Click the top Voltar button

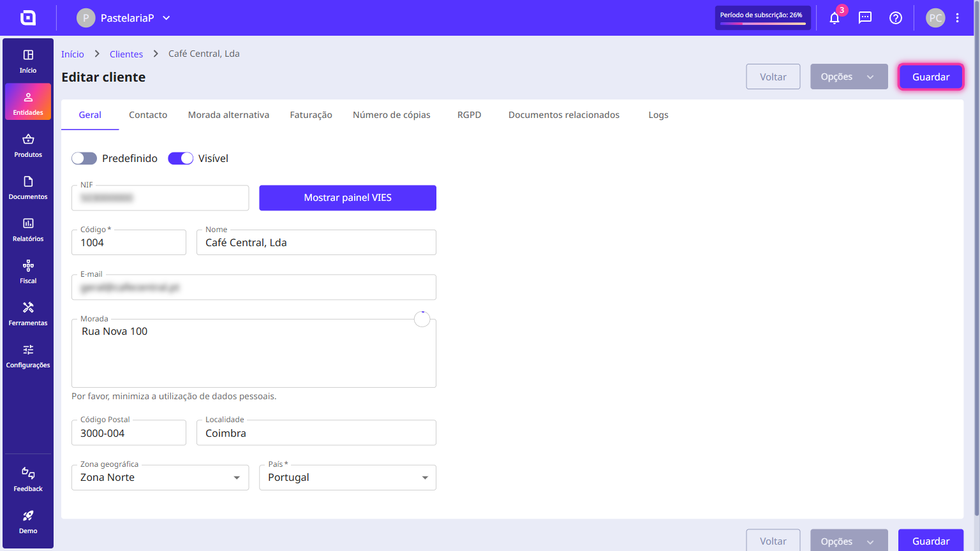tap(773, 77)
